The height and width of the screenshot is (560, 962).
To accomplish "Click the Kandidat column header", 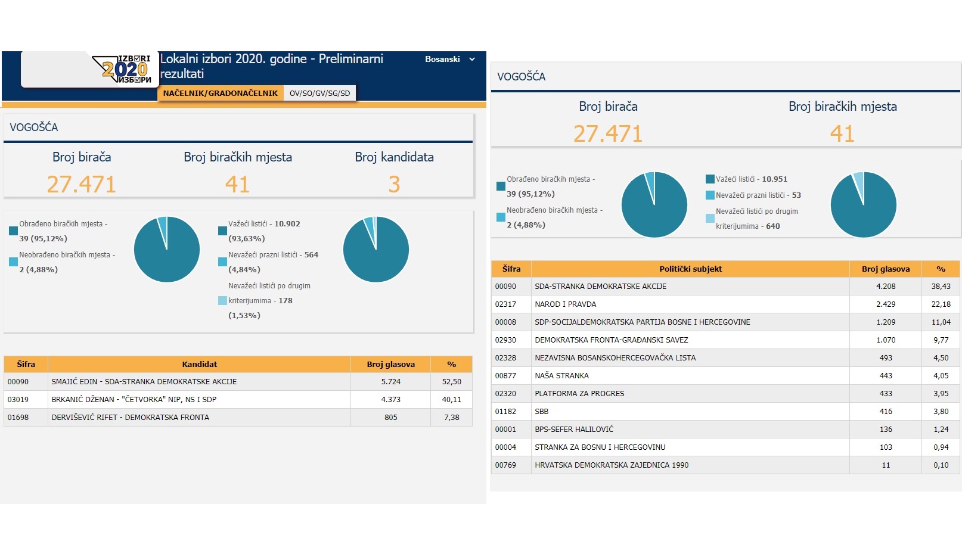I will click(x=199, y=365).
